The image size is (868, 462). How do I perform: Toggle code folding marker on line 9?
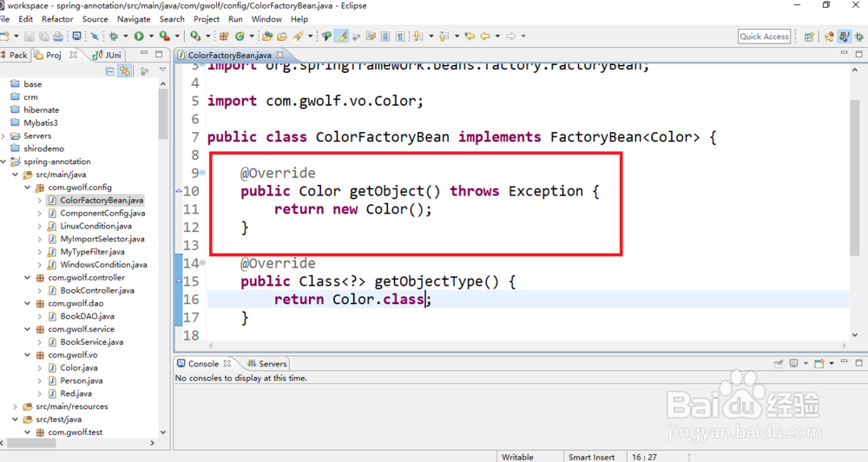(x=202, y=173)
